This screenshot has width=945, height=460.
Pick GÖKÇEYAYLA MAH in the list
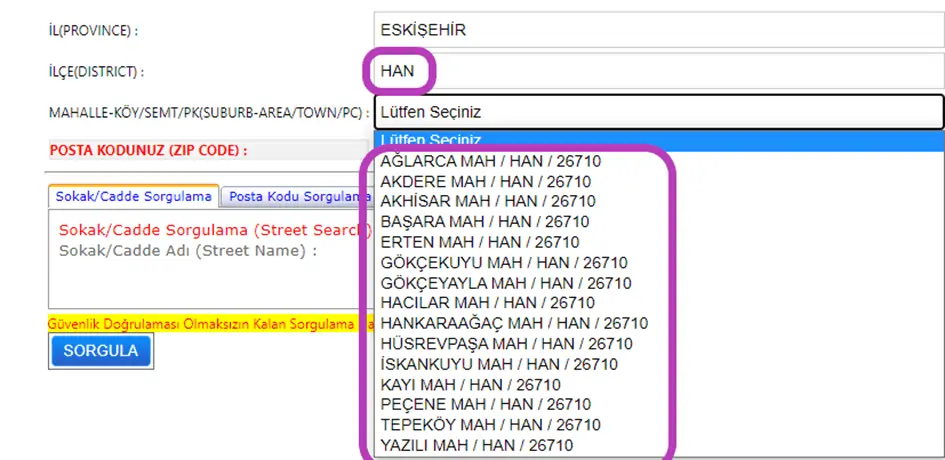[506, 283]
